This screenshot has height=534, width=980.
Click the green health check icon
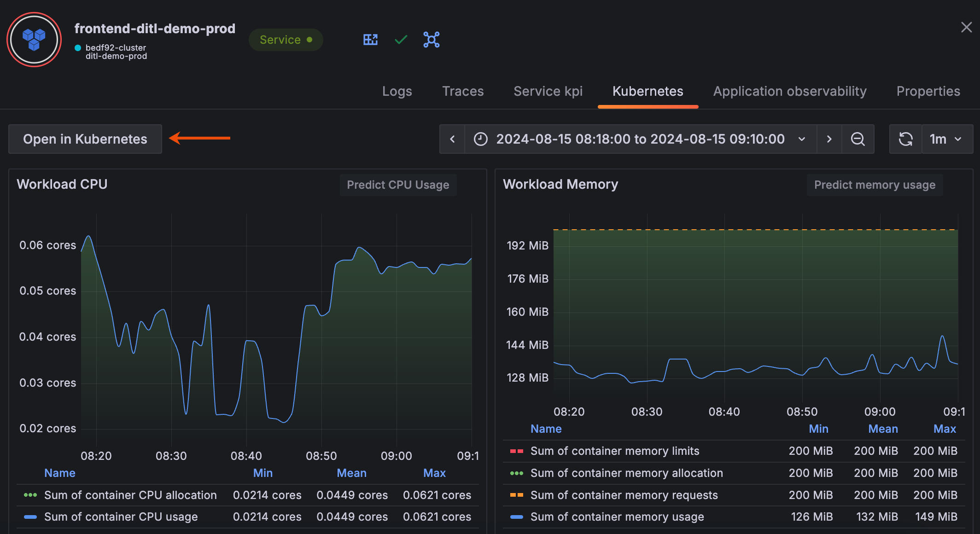point(400,40)
